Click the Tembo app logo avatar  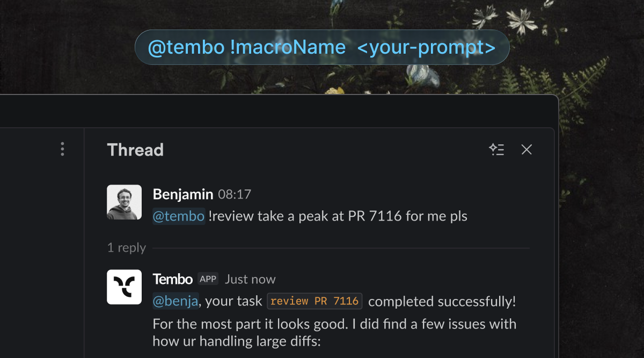point(124,287)
